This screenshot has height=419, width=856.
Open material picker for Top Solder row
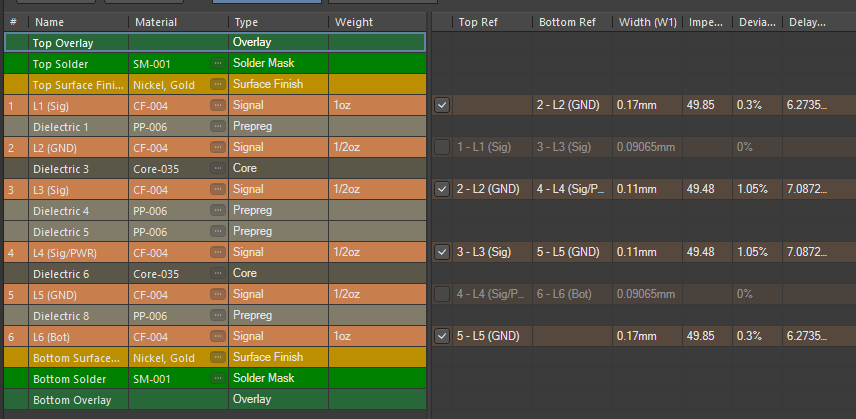pos(218,63)
